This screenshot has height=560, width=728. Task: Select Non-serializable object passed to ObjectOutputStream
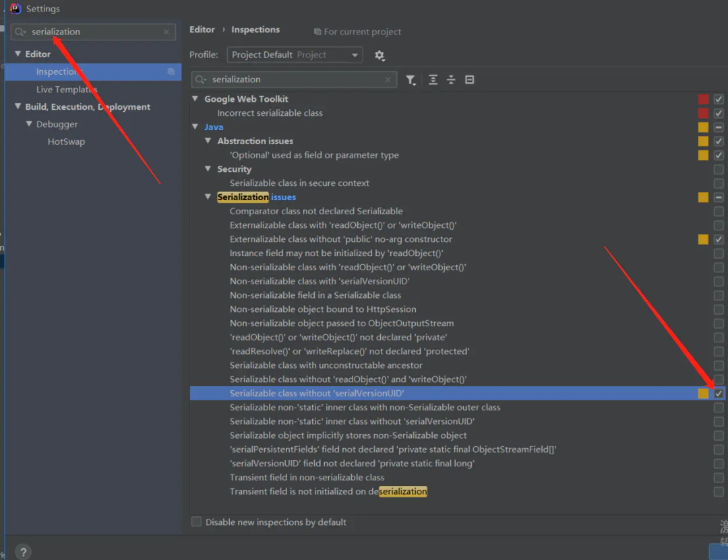tap(342, 323)
